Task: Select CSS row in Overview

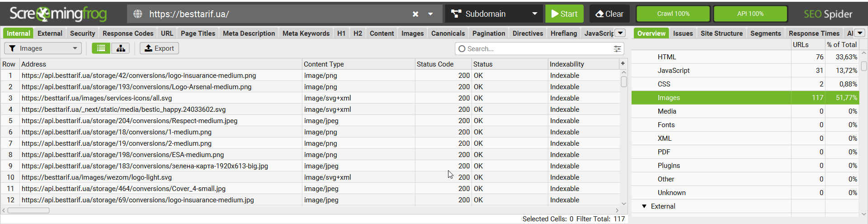Action: (745, 84)
